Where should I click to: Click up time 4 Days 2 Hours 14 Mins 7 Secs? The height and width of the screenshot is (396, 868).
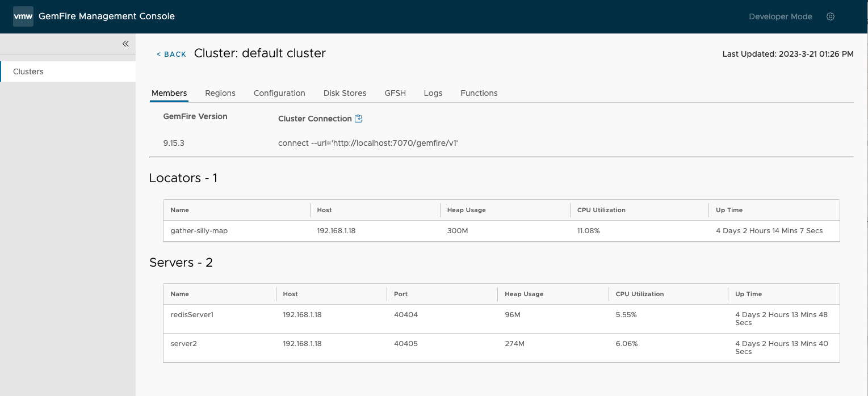(769, 230)
